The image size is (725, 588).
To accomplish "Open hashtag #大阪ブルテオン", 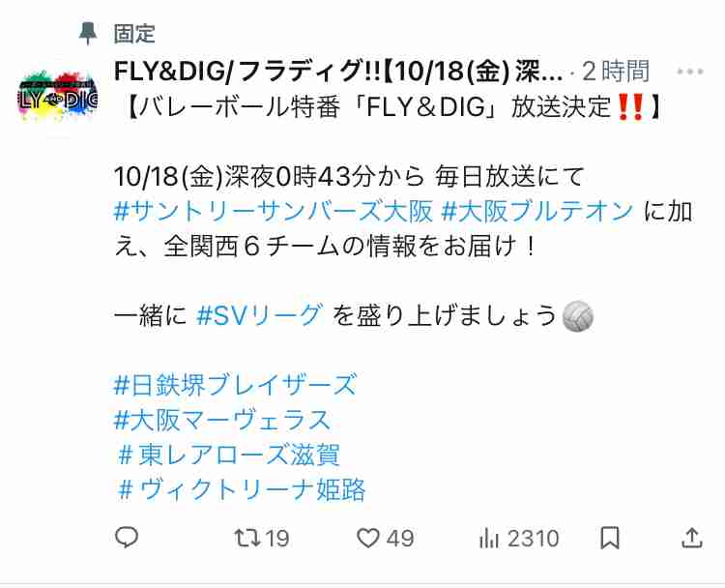I will 537,212.
